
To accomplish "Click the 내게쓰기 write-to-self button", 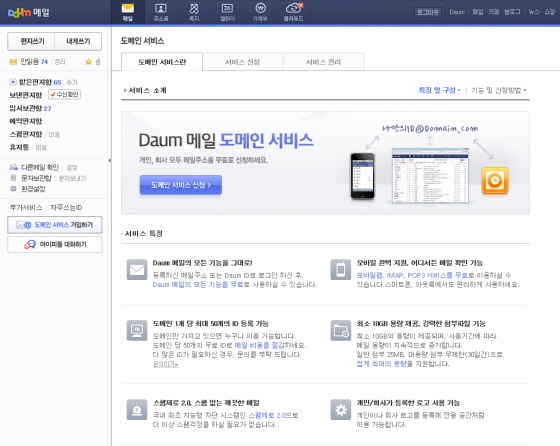I will tap(78, 41).
